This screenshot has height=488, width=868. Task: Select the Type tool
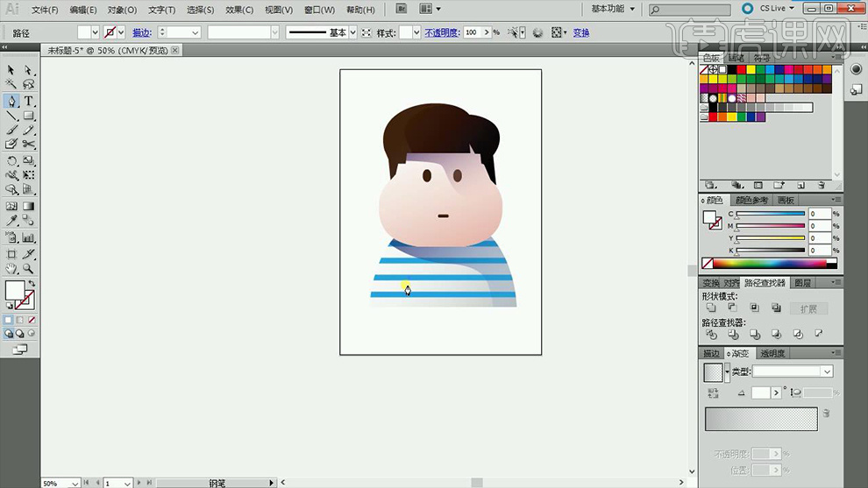click(28, 101)
